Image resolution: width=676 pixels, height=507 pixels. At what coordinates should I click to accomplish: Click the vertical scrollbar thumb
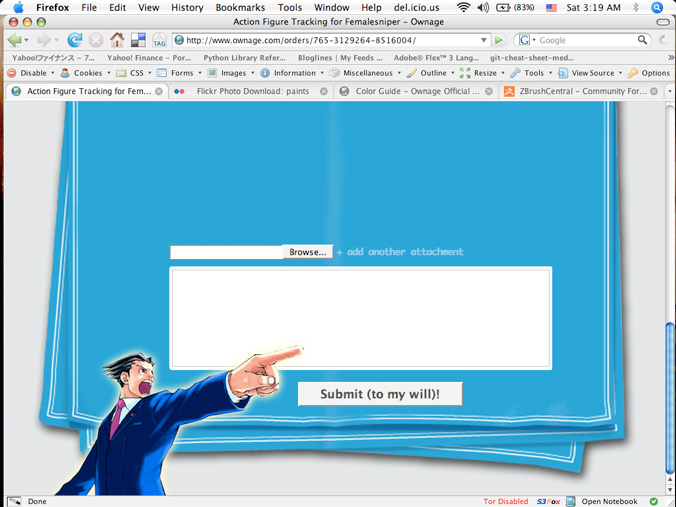click(x=670, y=396)
